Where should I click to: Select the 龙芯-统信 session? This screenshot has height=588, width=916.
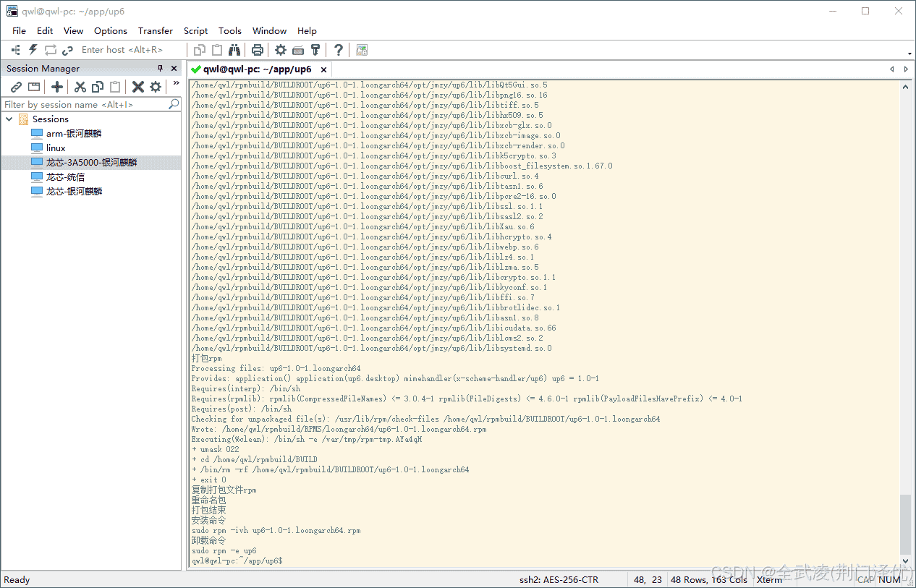point(65,177)
